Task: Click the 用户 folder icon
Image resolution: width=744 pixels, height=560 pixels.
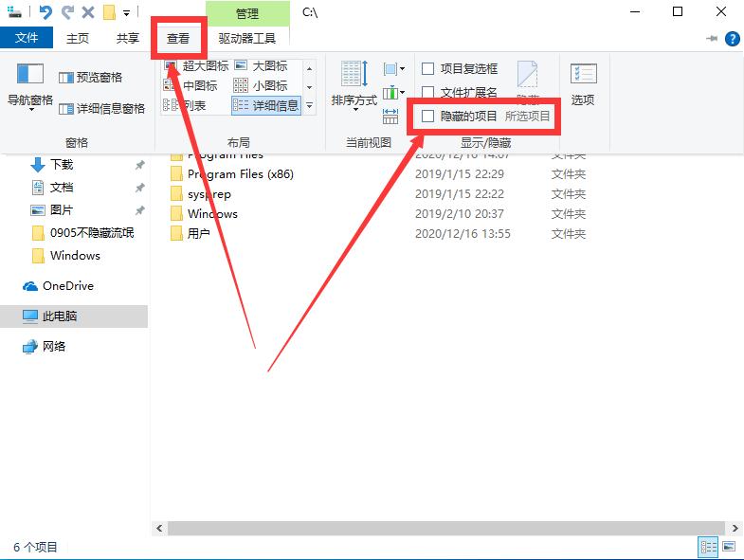Action: click(176, 233)
